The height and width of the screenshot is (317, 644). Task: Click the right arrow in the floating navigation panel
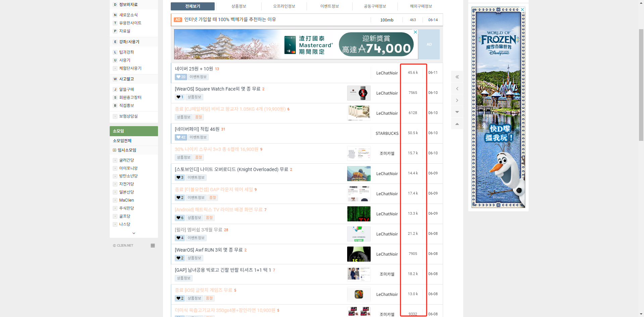(457, 100)
